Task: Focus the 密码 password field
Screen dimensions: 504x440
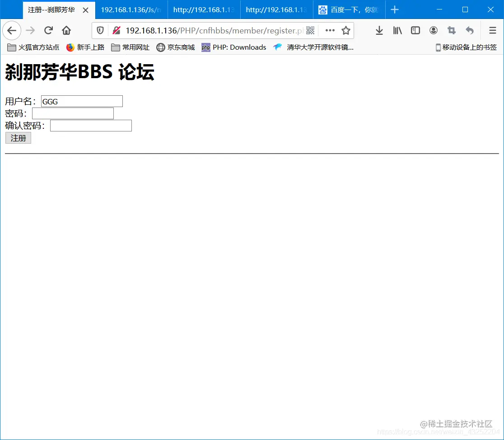Action: click(x=73, y=113)
